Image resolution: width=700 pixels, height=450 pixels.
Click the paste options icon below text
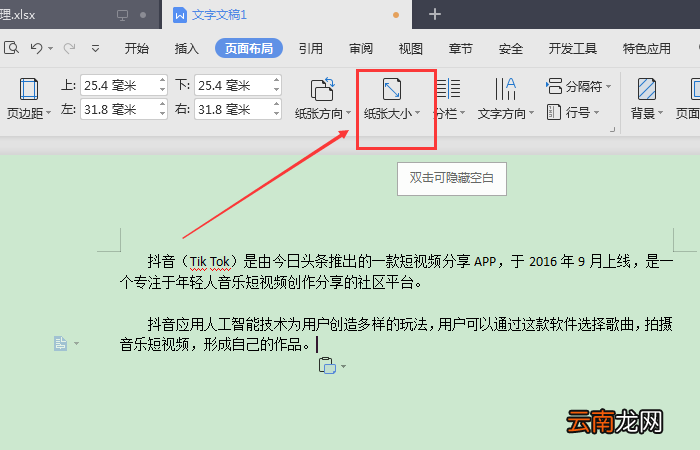pos(327,366)
